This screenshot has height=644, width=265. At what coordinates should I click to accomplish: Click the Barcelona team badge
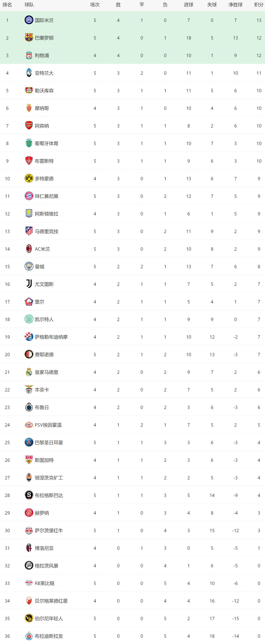[29, 38]
